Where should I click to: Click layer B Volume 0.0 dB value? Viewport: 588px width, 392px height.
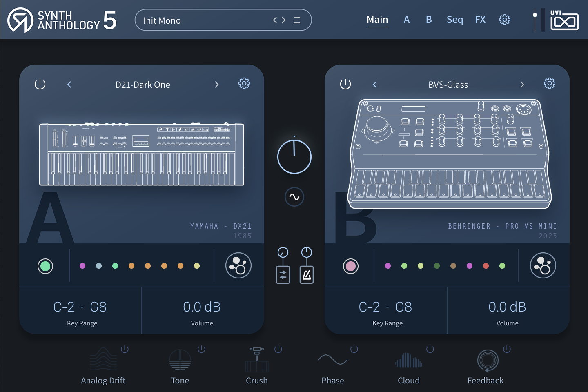pos(508,307)
